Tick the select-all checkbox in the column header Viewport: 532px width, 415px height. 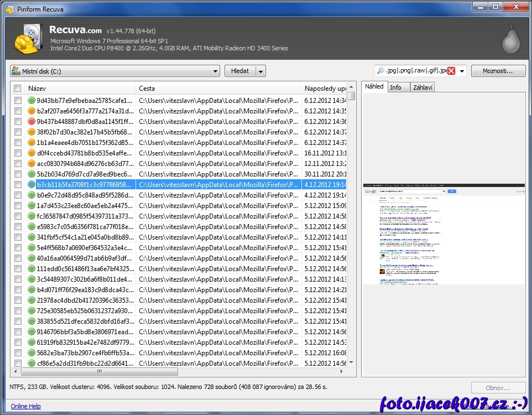pos(18,89)
